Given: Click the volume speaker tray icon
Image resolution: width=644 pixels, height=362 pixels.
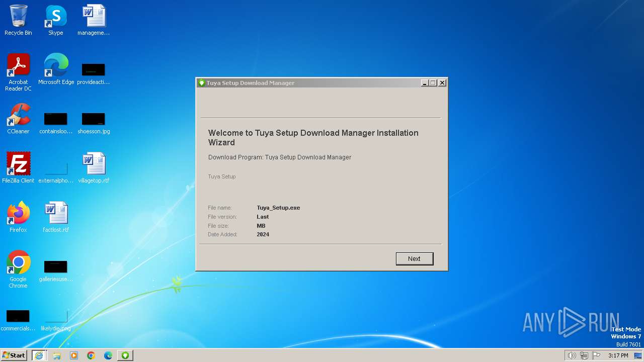Looking at the screenshot, I should (572, 355).
